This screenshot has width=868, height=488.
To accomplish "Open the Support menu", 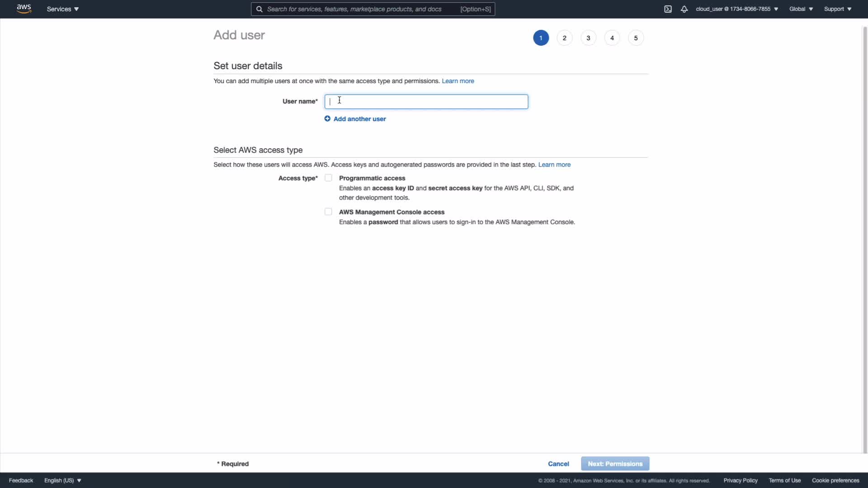I will pos(837,9).
